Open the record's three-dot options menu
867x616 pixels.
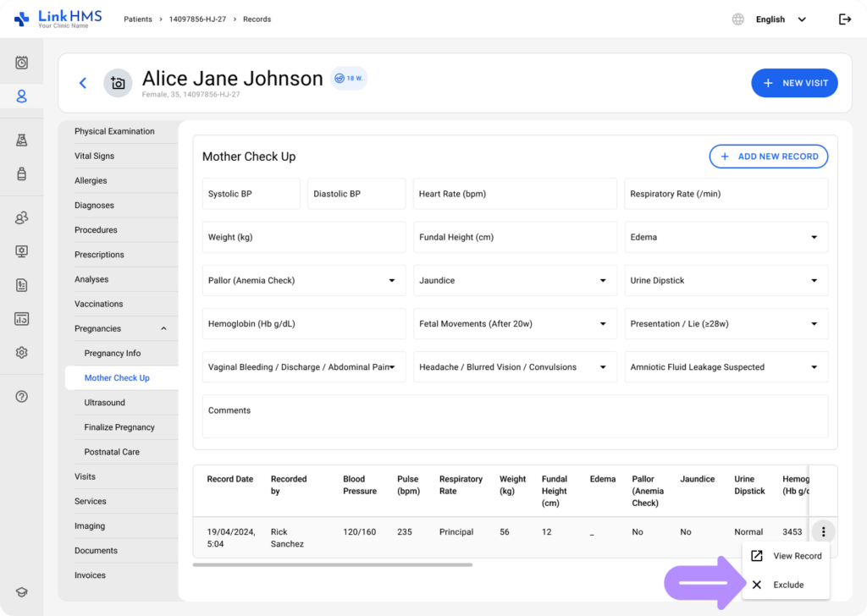click(x=823, y=532)
